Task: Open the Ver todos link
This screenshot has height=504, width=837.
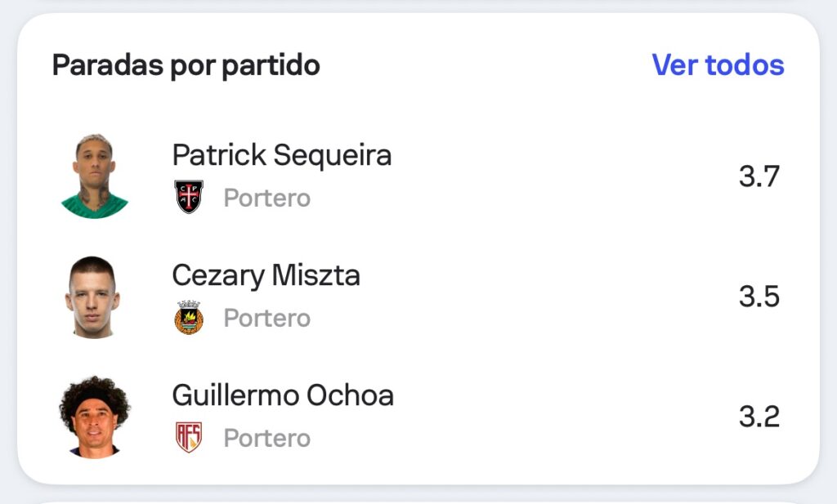Action: click(x=718, y=65)
